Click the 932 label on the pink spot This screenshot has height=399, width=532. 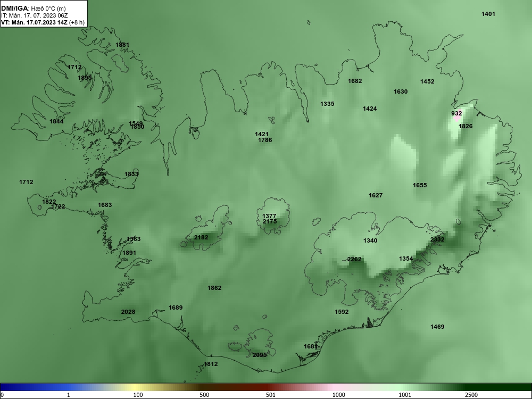456,113
